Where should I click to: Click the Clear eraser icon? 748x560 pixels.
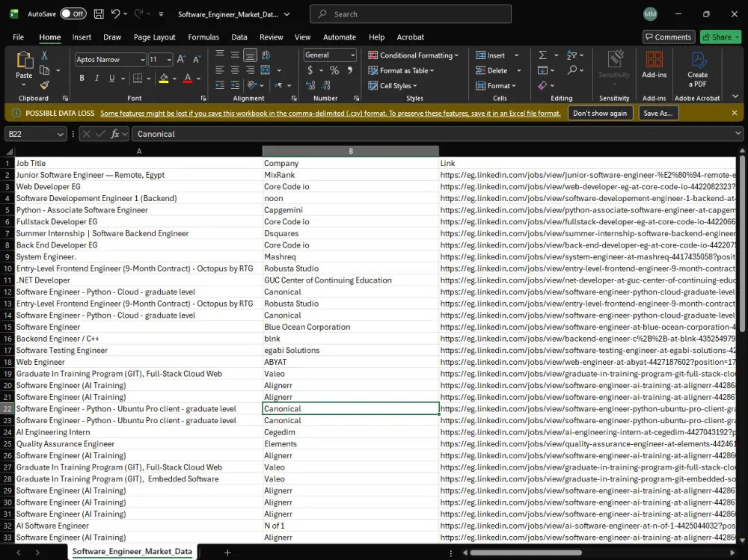coord(543,85)
